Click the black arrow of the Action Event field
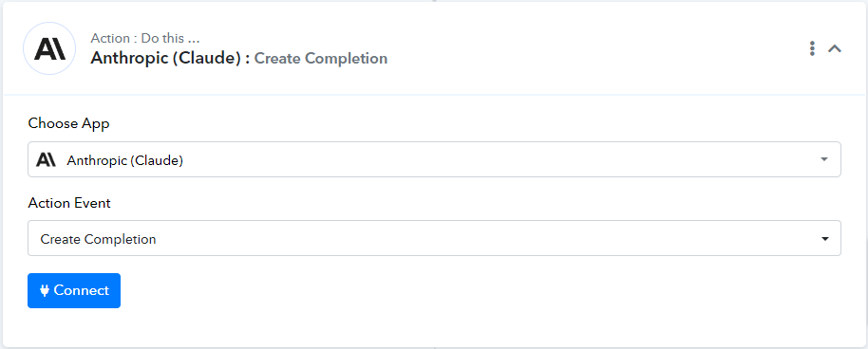The image size is (868, 349). (x=825, y=239)
